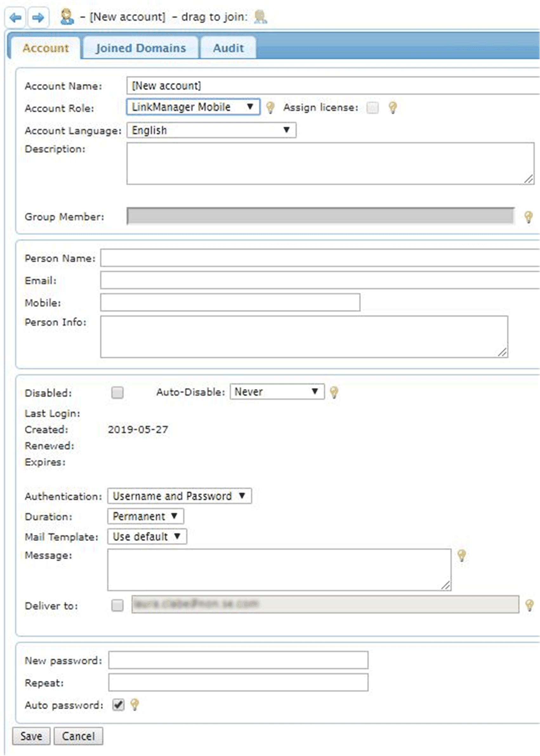Open the Authentication method dropdown
The image size is (540, 756).
[x=179, y=496]
